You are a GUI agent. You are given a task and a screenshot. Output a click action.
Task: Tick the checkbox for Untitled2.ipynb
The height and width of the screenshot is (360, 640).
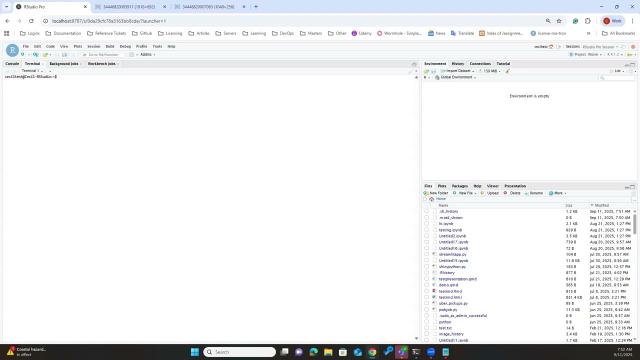click(x=427, y=236)
